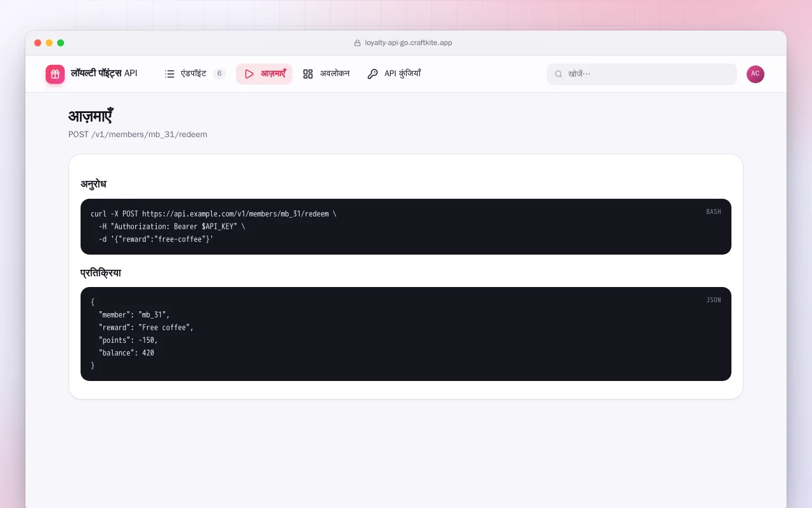The width and height of the screenshot is (812, 508).
Task: Click the list icon beside एंडपॉइंट
Action: click(169, 74)
